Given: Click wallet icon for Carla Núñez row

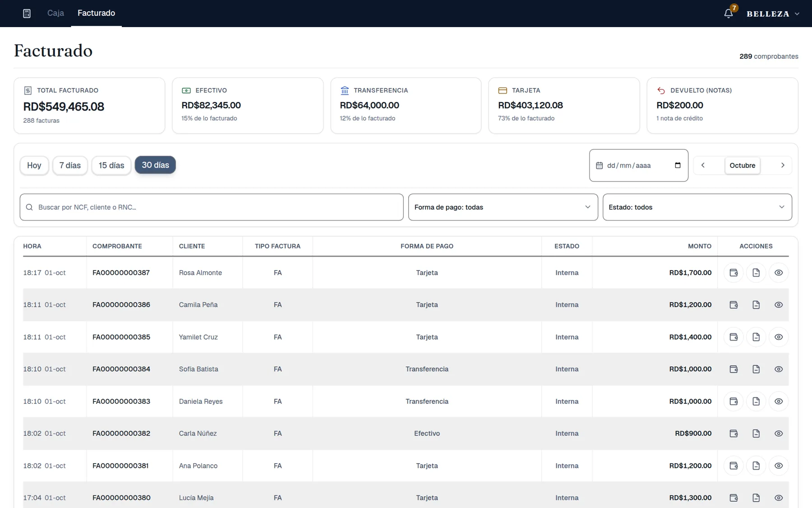Looking at the screenshot, I should coord(734,433).
